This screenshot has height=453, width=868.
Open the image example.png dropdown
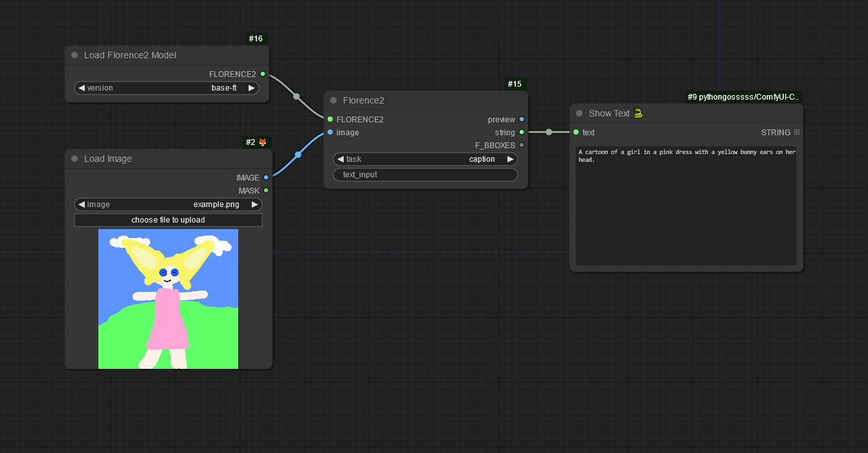(168, 204)
